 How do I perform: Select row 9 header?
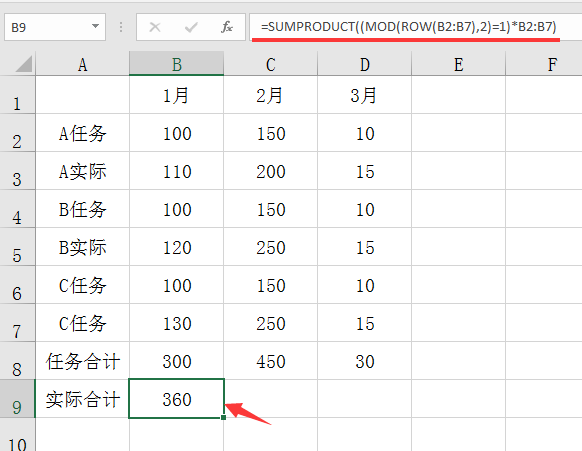click(17, 399)
